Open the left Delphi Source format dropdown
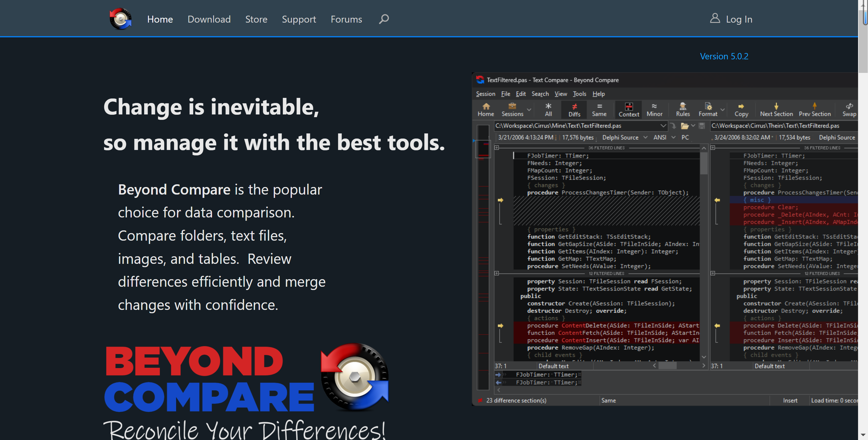This screenshot has height=440, width=868. click(x=645, y=137)
